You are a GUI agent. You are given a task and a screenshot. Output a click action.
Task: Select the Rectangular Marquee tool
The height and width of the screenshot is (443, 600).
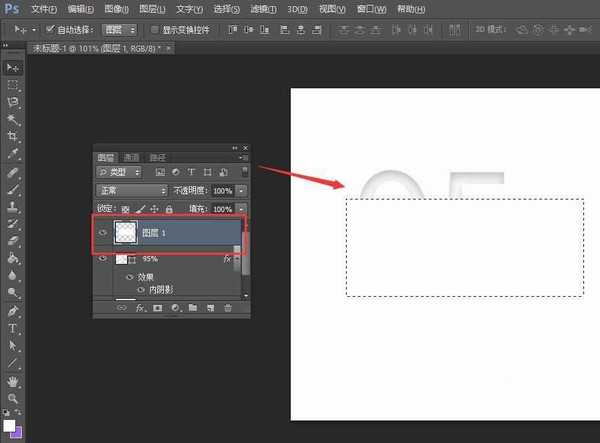pyautogui.click(x=13, y=84)
